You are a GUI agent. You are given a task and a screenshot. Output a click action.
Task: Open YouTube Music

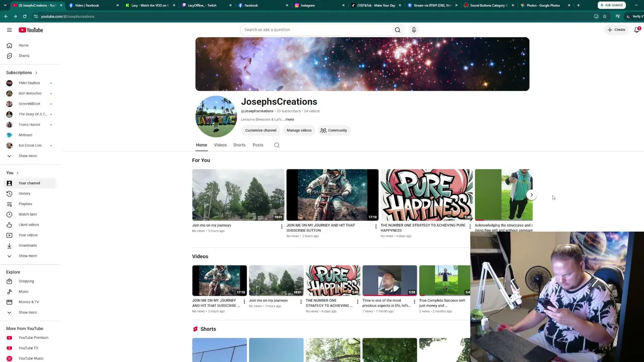point(29,358)
